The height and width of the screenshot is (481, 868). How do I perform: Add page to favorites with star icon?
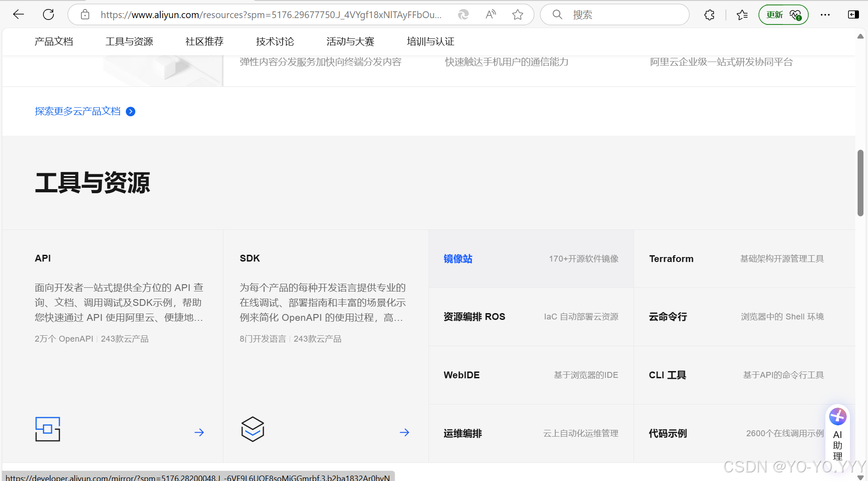click(518, 15)
